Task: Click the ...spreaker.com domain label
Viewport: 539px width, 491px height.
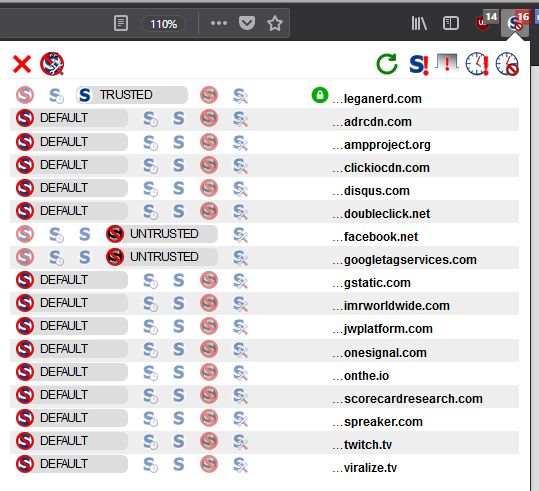Action: click(x=377, y=422)
